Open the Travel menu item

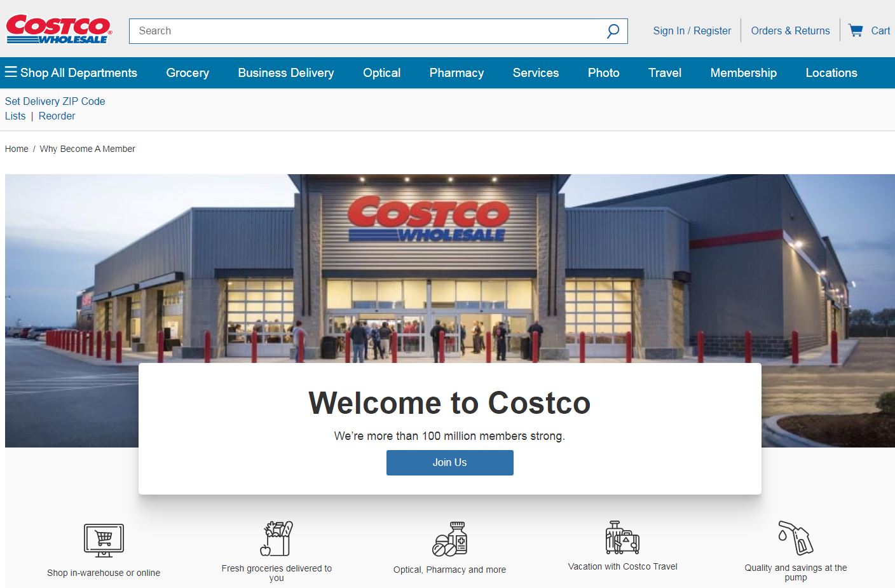tap(665, 72)
